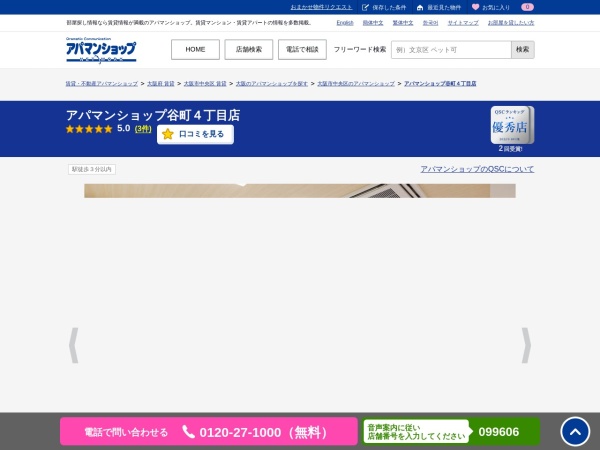
Task: Click the favorites count badge showing 0
Action: coord(527,7)
